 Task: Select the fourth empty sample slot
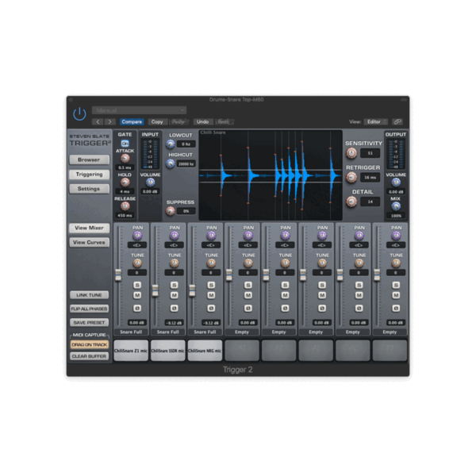click(x=353, y=351)
